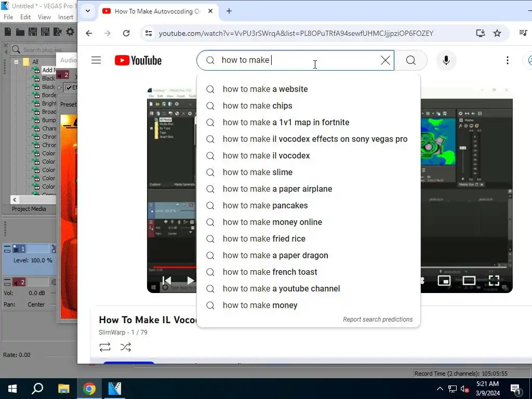Enter full screen in YouTube player
This screenshot has width=532, height=399.
pyautogui.click(x=494, y=280)
